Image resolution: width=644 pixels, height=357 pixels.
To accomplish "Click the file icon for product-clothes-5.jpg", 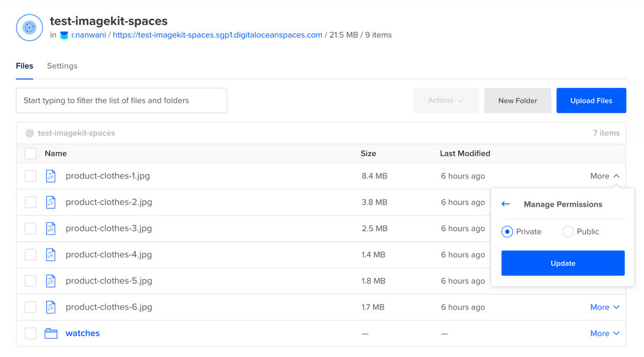I will click(x=51, y=281).
